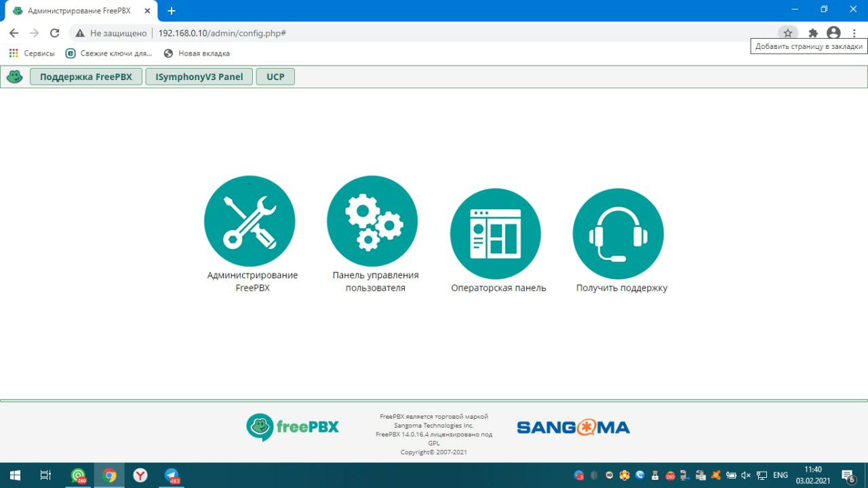Open the Новая вкладка bookmark
The height and width of the screenshot is (488, 868).
click(197, 53)
